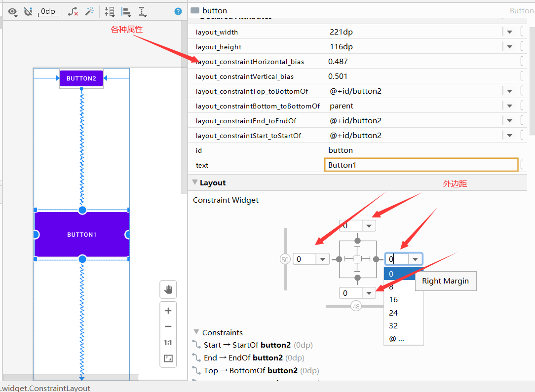Open the Pack tool menu
This screenshot has width=535, height=392.
tap(110, 12)
